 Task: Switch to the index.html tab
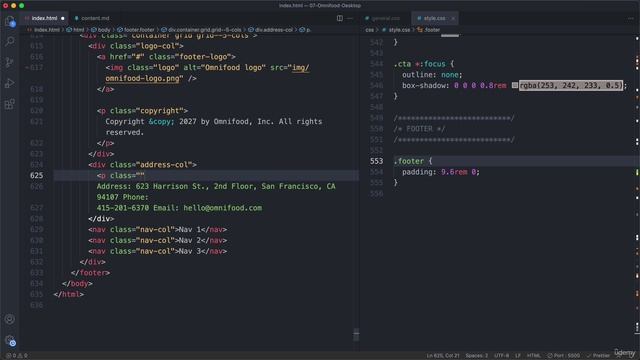(x=44, y=18)
